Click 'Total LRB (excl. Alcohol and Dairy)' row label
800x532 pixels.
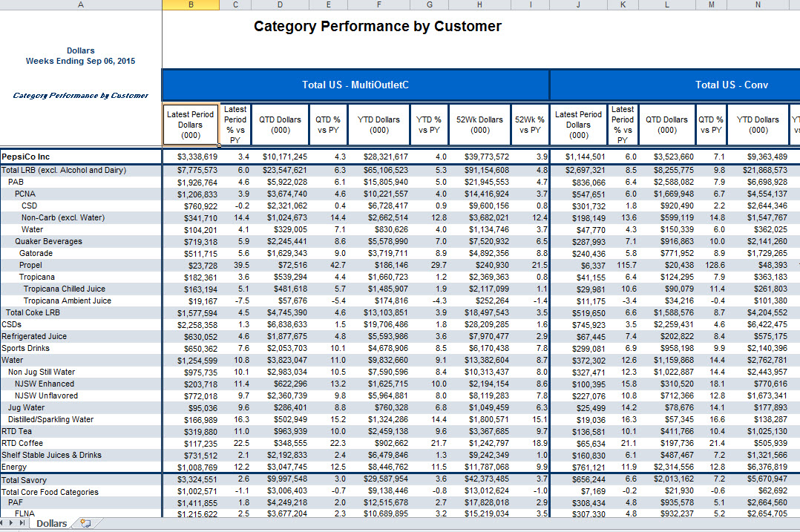[64, 171]
